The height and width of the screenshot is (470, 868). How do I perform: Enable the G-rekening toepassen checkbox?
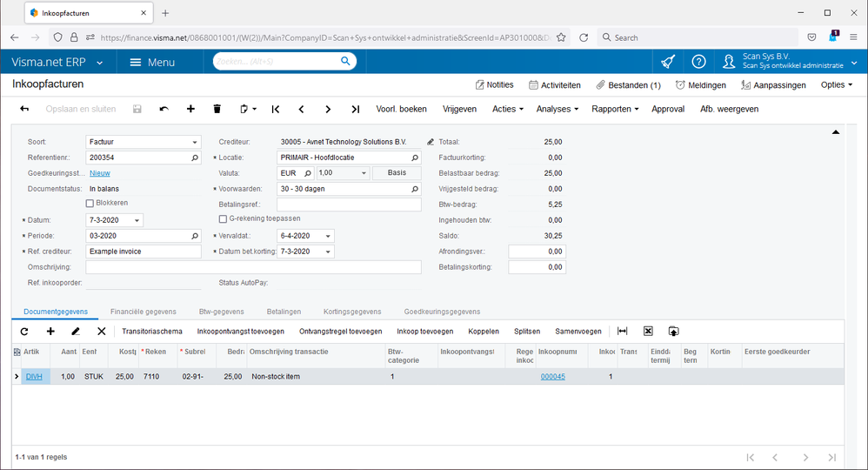point(223,219)
